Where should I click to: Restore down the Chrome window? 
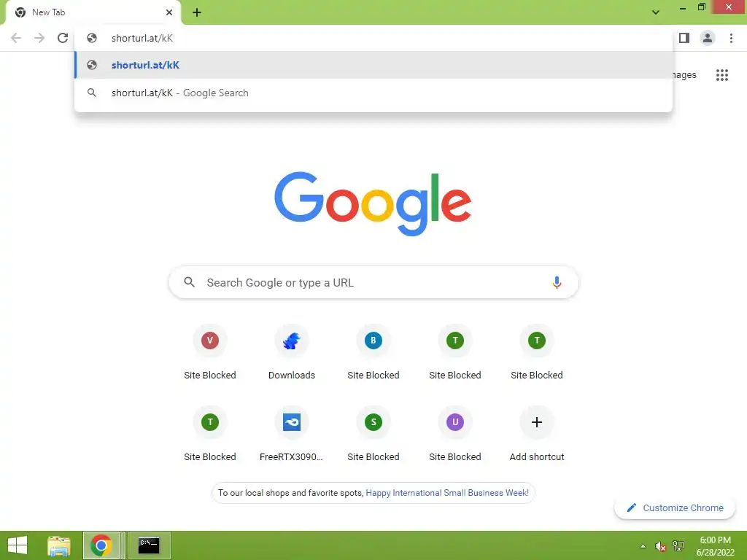tap(701, 7)
